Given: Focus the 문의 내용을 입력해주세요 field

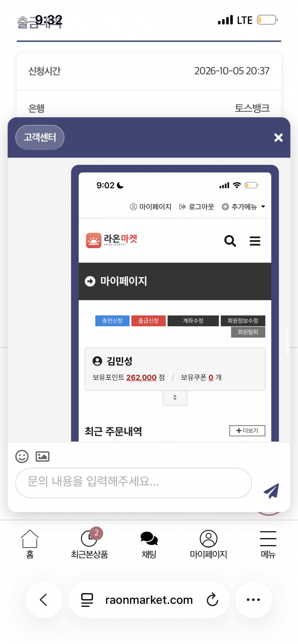Looking at the screenshot, I should 134,483.
